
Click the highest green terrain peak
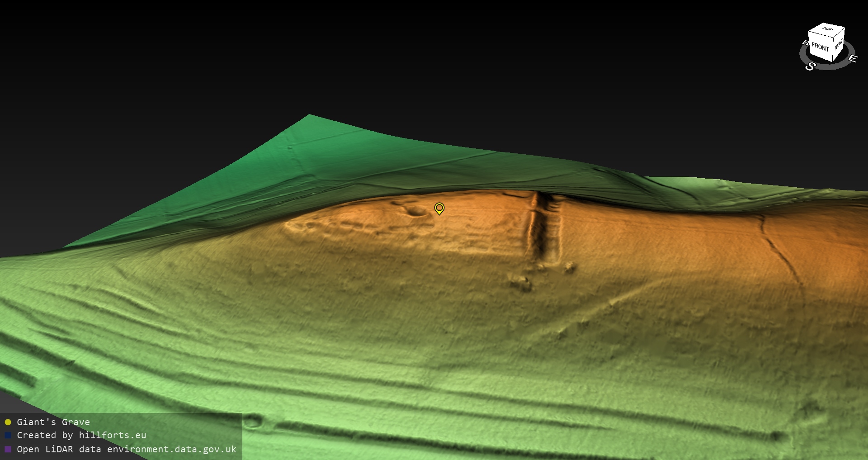point(310,116)
